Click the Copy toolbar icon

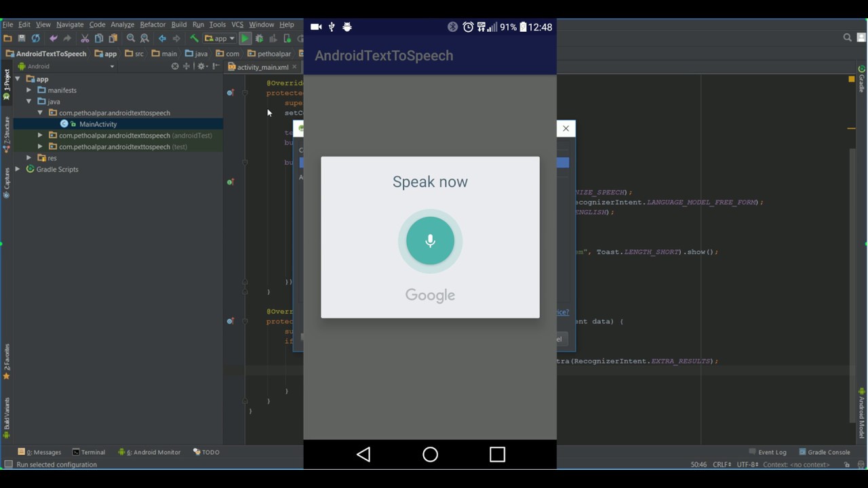pos(99,39)
